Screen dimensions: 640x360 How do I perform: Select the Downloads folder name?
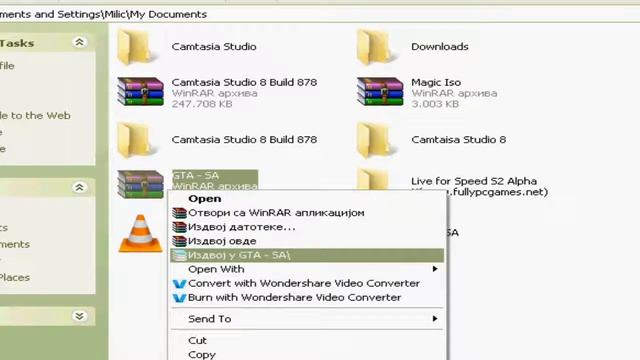pyautogui.click(x=440, y=47)
